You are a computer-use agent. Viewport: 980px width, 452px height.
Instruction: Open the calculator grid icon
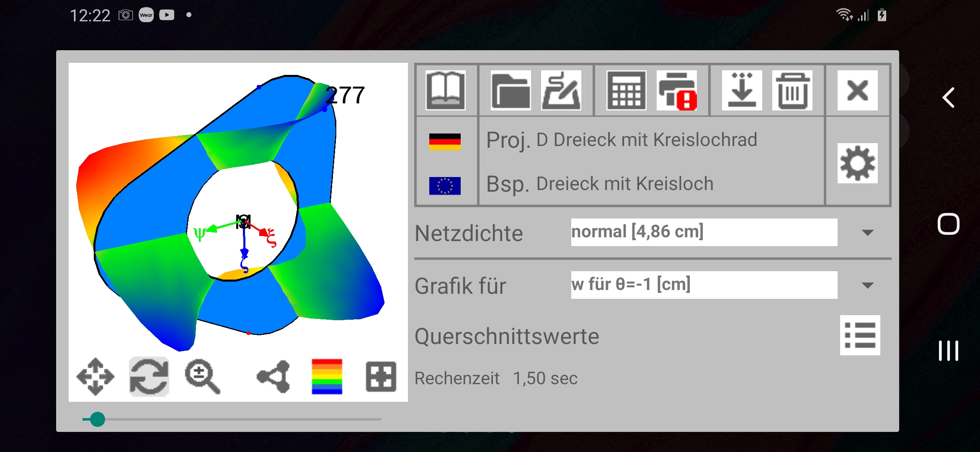(626, 90)
